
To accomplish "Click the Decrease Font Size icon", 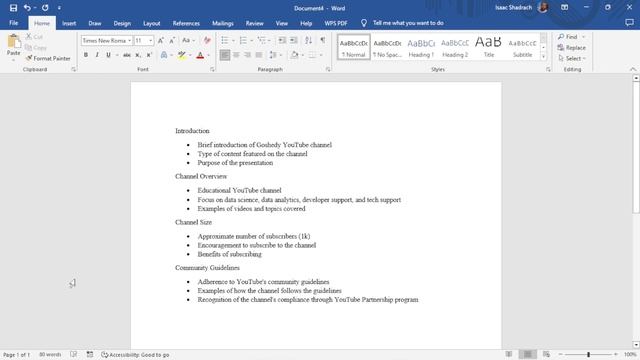I will pyautogui.click(x=172, y=40).
